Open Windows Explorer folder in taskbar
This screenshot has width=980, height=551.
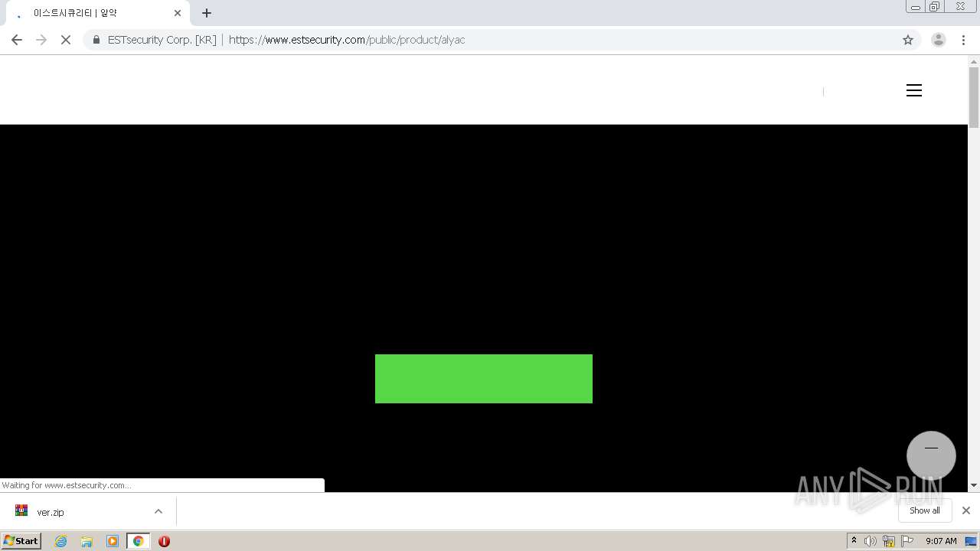[87, 541]
